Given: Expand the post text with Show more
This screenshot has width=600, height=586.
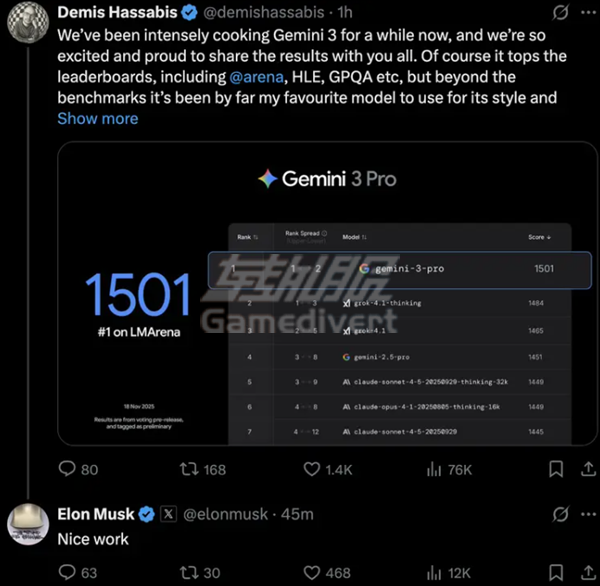Looking at the screenshot, I should click(97, 118).
